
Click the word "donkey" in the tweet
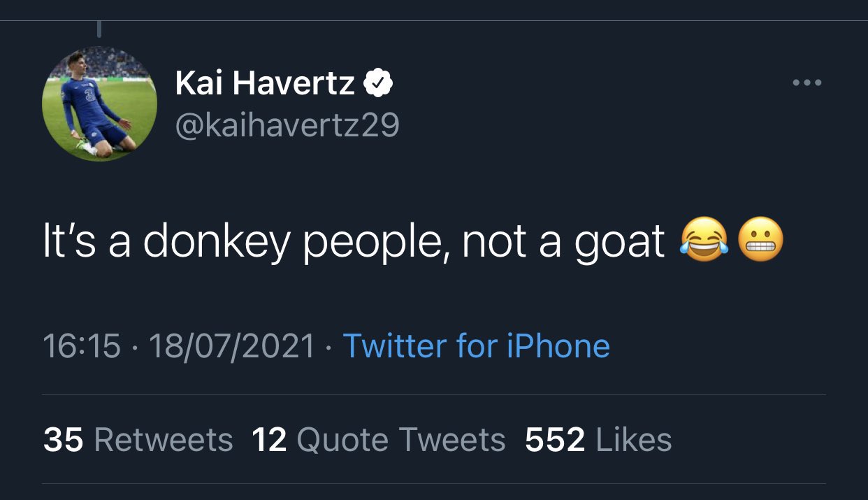point(216,242)
